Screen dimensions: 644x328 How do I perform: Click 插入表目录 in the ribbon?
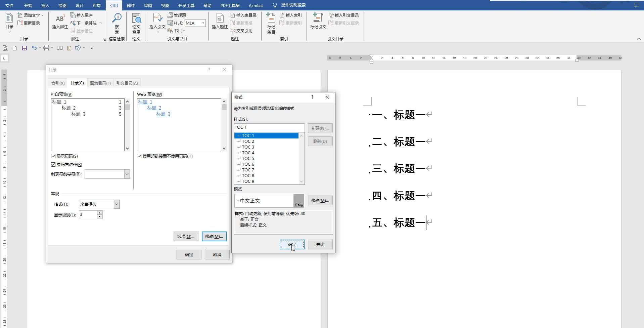tap(243, 15)
